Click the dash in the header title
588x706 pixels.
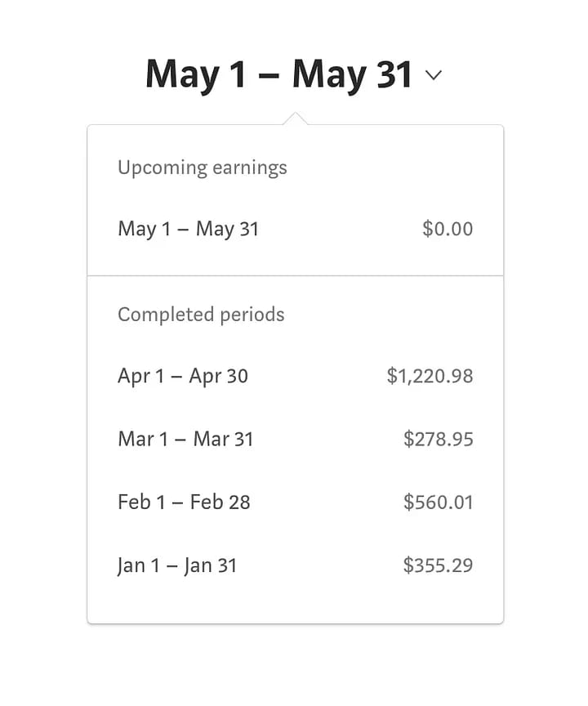(x=269, y=76)
